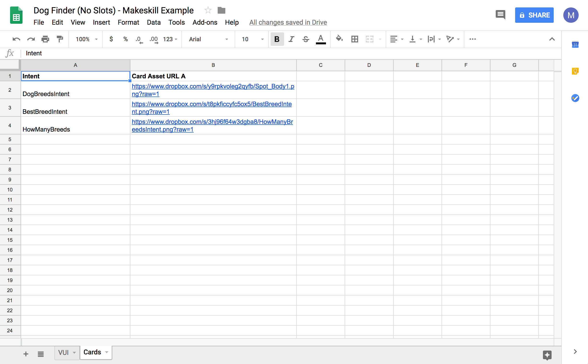Click the More options icon in toolbar

472,39
